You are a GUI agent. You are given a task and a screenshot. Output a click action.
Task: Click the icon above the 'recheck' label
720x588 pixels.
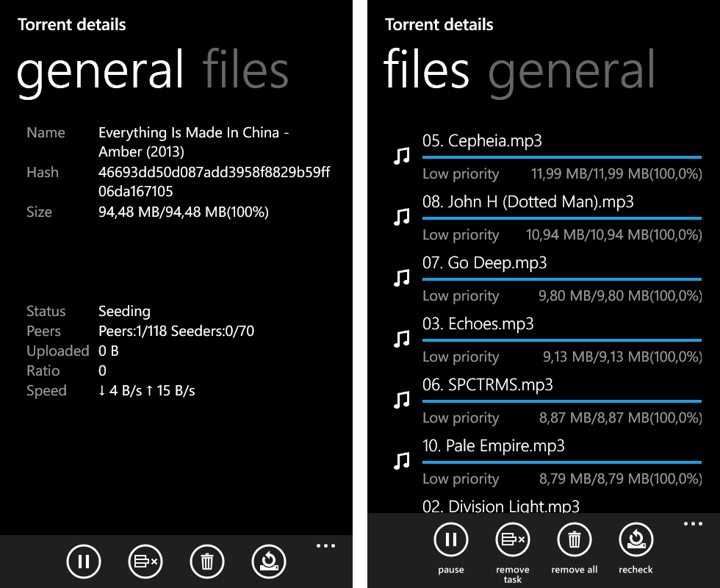636,539
